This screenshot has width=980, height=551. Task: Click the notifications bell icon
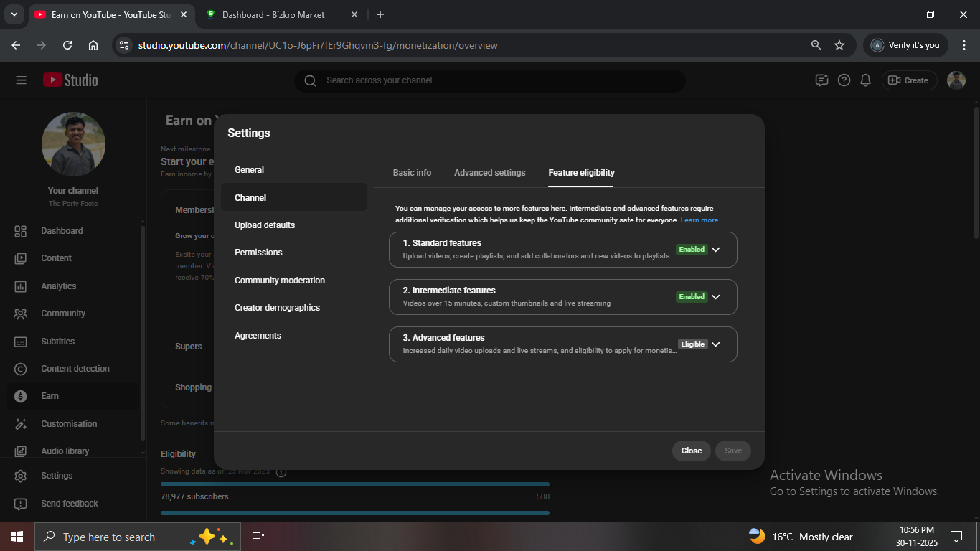pyautogui.click(x=866, y=80)
